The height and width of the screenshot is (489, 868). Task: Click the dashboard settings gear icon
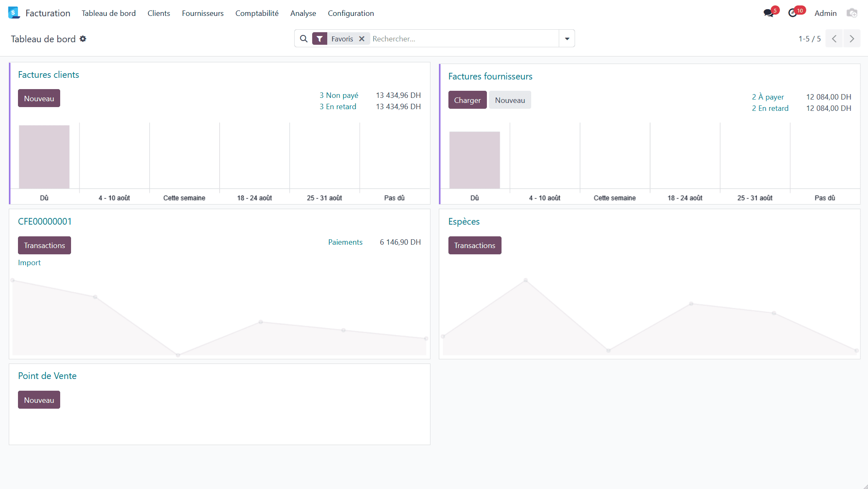click(x=83, y=39)
